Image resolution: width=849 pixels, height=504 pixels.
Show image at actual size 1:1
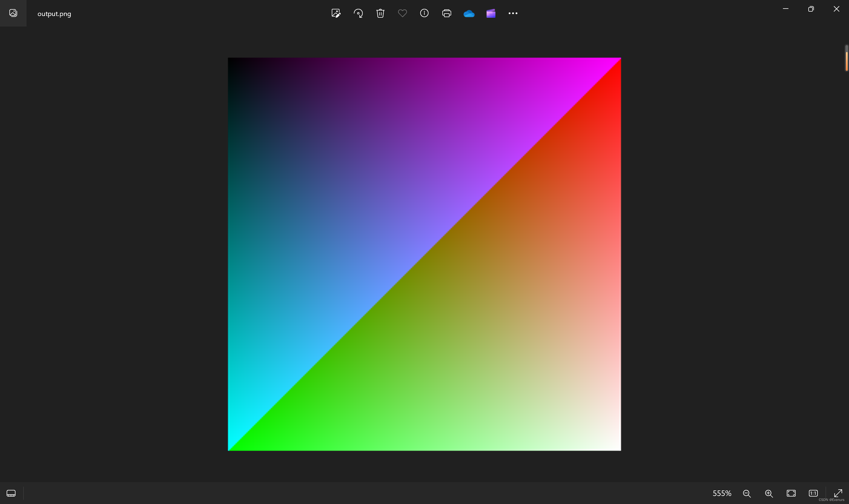(813, 493)
